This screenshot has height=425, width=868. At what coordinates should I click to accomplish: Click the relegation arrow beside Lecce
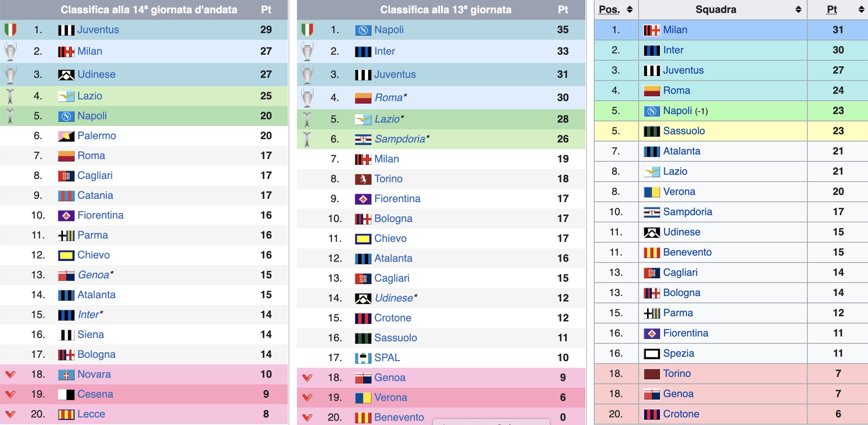pyautogui.click(x=11, y=414)
